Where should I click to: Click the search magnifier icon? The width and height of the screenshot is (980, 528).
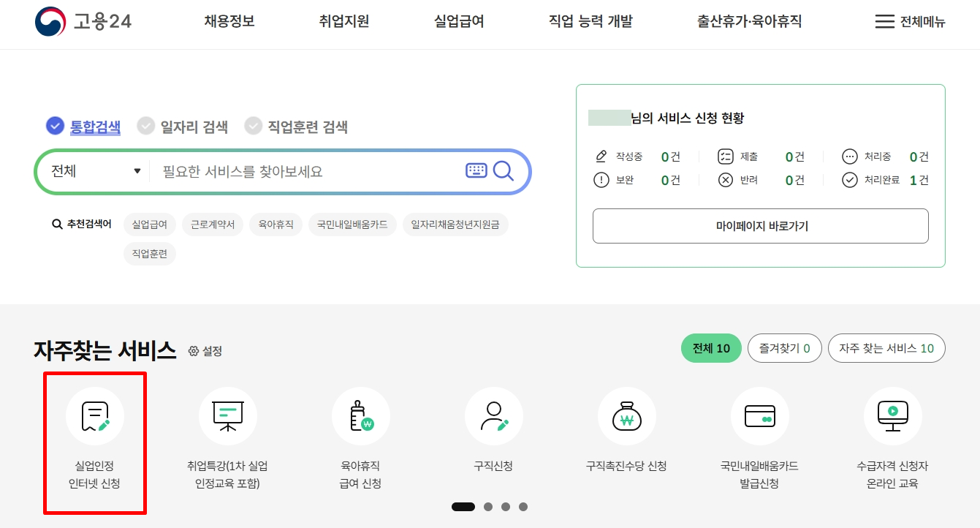click(504, 171)
